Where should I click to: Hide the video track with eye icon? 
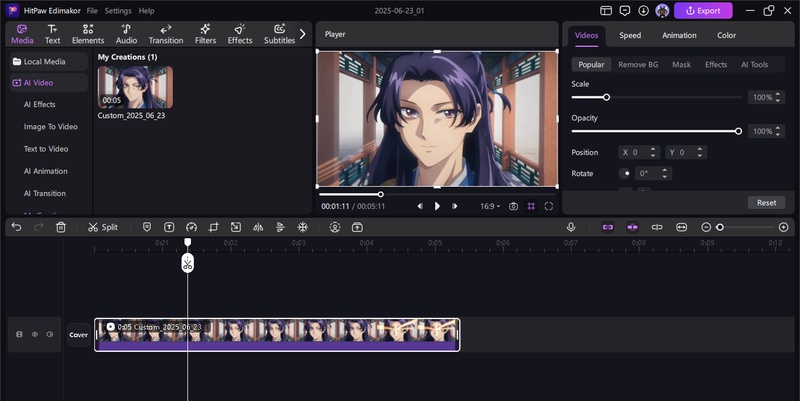coord(34,334)
